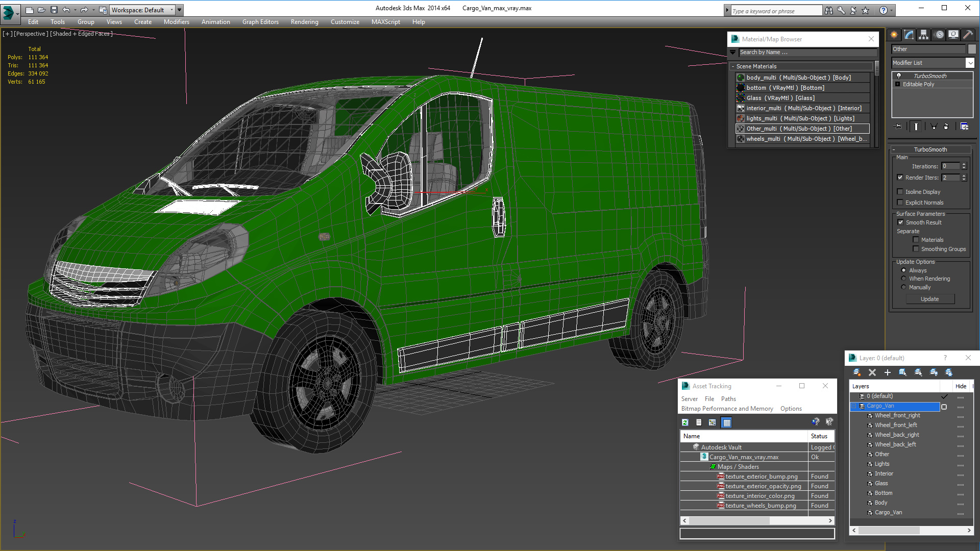The image size is (980, 551).
Task: Remove modifier from the stack
Action: point(946,127)
